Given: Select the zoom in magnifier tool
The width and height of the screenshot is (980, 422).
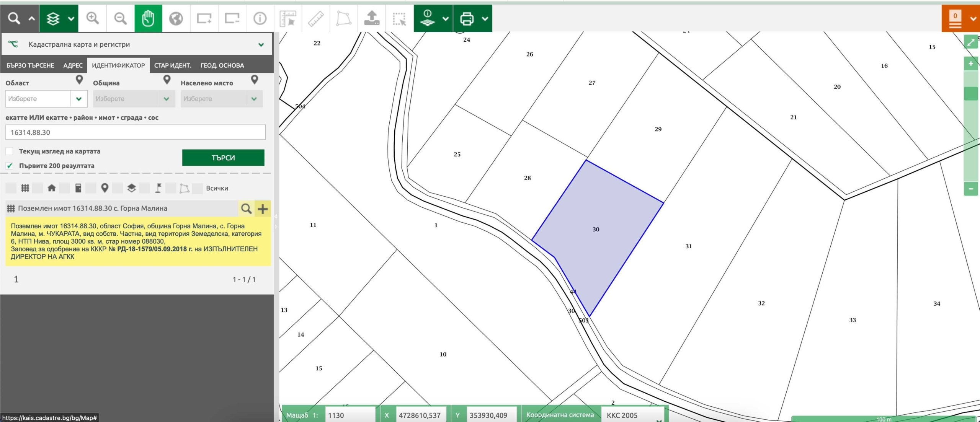Looking at the screenshot, I should (92, 18).
